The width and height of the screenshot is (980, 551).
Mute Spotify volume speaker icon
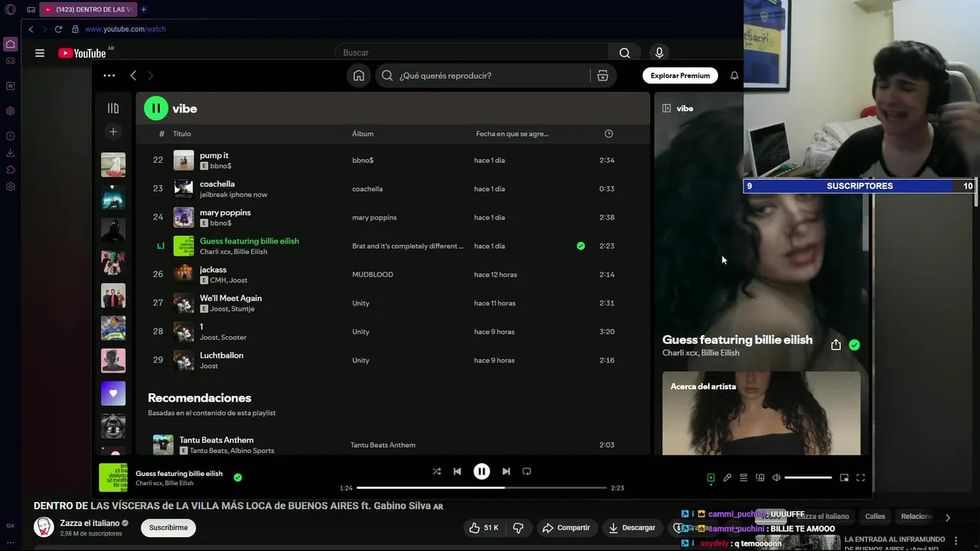pos(776,478)
